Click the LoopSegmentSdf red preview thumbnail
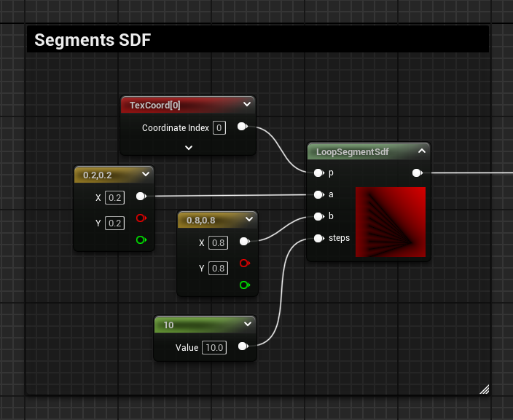The image size is (513, 420). [x=390, y=221]
